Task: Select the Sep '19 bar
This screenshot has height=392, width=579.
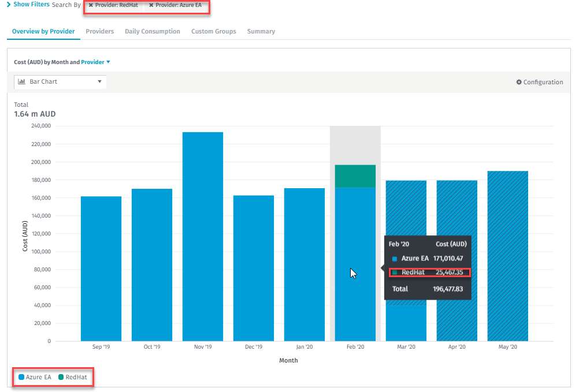Action: [101, 268]
